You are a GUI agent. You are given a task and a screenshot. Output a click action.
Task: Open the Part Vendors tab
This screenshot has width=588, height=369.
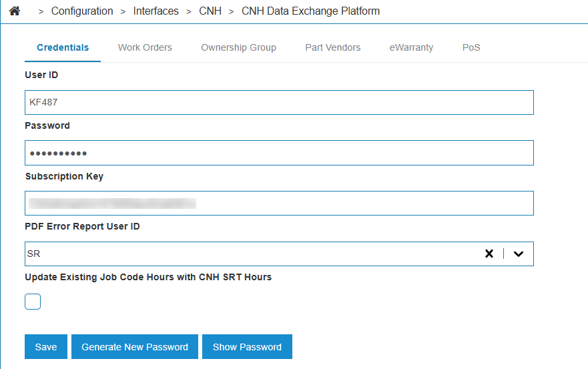point(332,47)
